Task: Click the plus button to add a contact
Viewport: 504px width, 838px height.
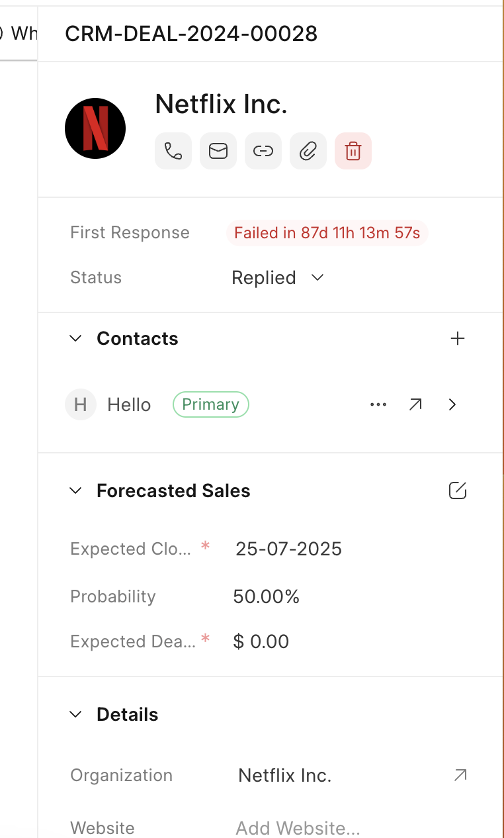Action: [457, 338]
